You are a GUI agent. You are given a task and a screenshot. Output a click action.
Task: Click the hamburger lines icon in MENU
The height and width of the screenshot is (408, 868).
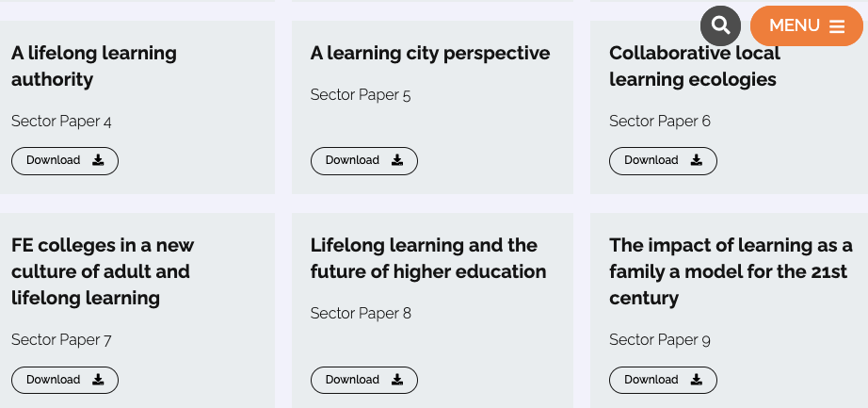coord(837,26)
